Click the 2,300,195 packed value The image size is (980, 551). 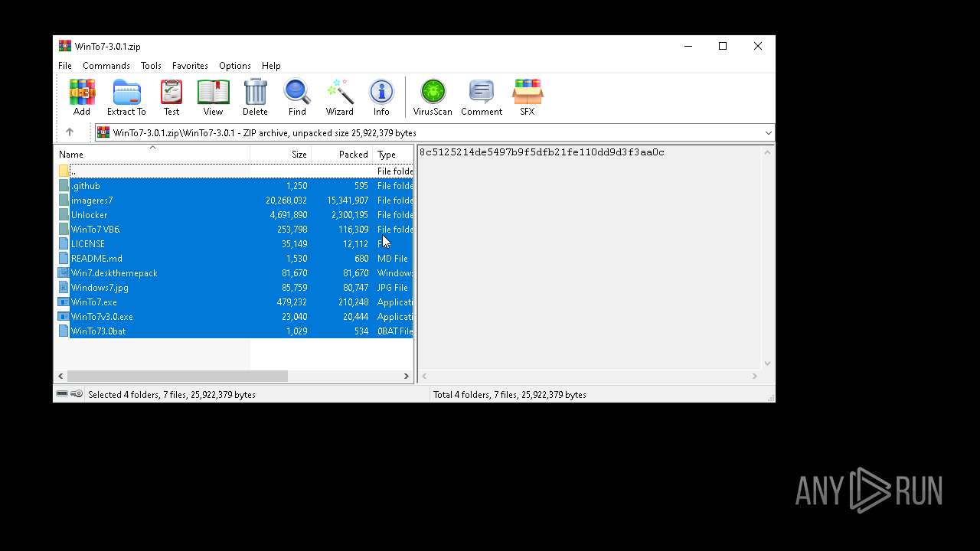coord(349,215)
